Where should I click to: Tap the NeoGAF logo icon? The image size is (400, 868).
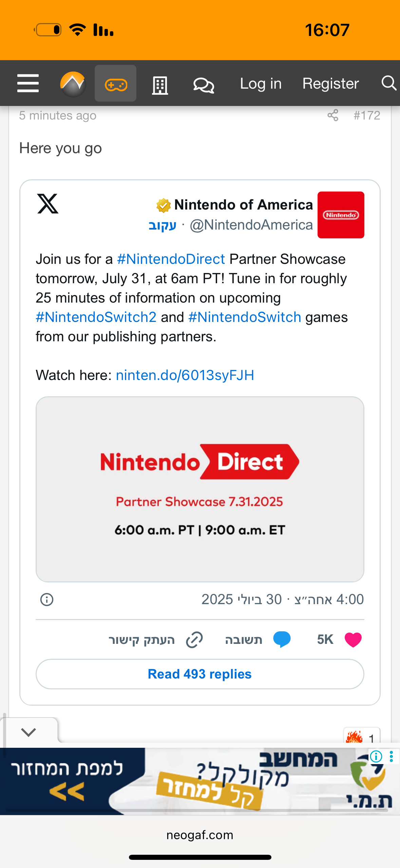tap(73, 84)
